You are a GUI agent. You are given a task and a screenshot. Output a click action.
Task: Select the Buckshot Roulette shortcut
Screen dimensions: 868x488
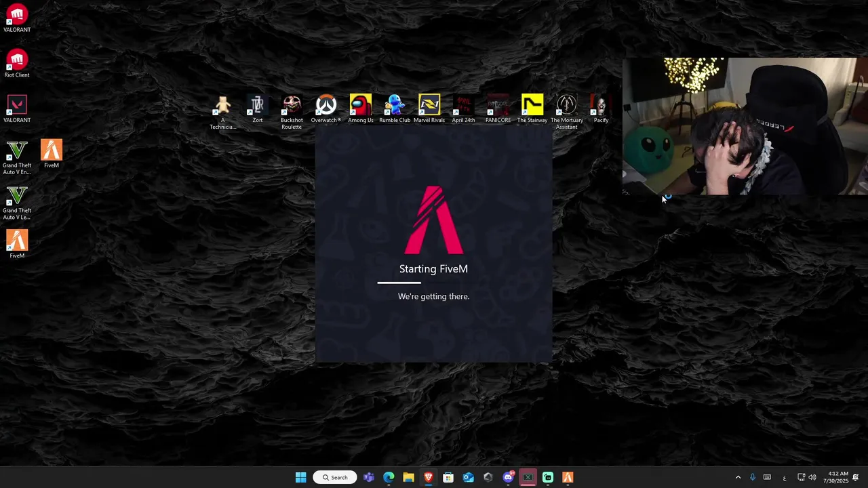point(292,113)
